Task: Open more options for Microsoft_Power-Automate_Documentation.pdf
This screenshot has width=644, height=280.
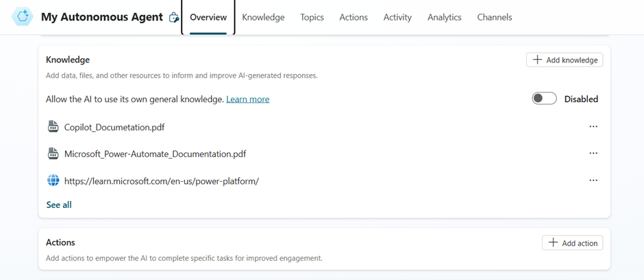Action: (593, 154)
